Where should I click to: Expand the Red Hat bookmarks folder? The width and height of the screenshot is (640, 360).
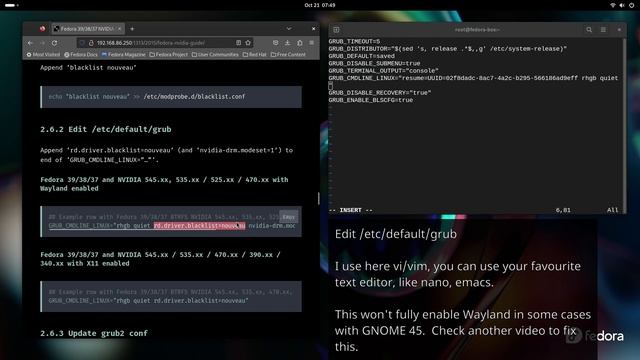tap(255, 54)
